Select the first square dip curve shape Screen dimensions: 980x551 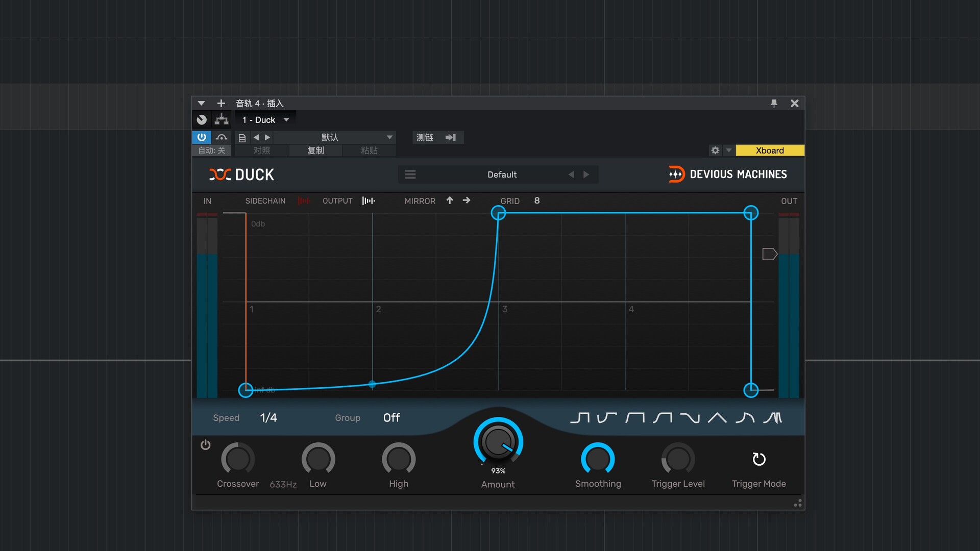580,418
